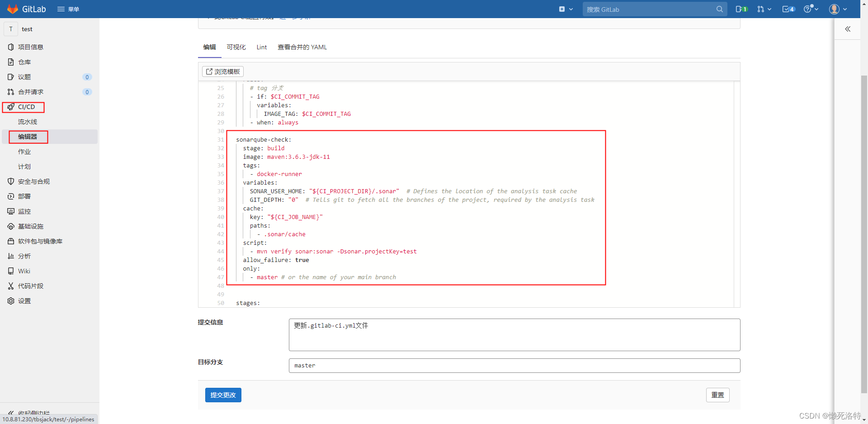Open the user avatar menu
Image resolution: width=868 pixels, height=424 pixels.
pyautogui.click(x=838, y=9)
